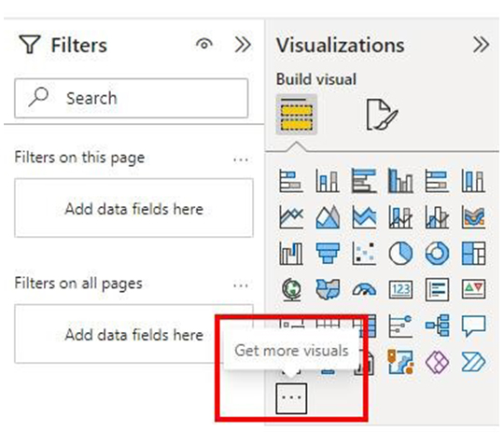Select the stacked bar chart visual

(291, 181)
